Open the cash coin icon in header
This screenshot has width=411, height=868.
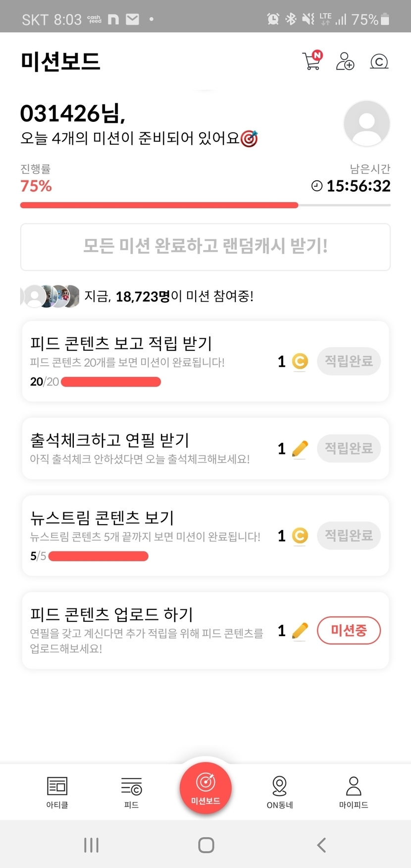tap(379, 61)
